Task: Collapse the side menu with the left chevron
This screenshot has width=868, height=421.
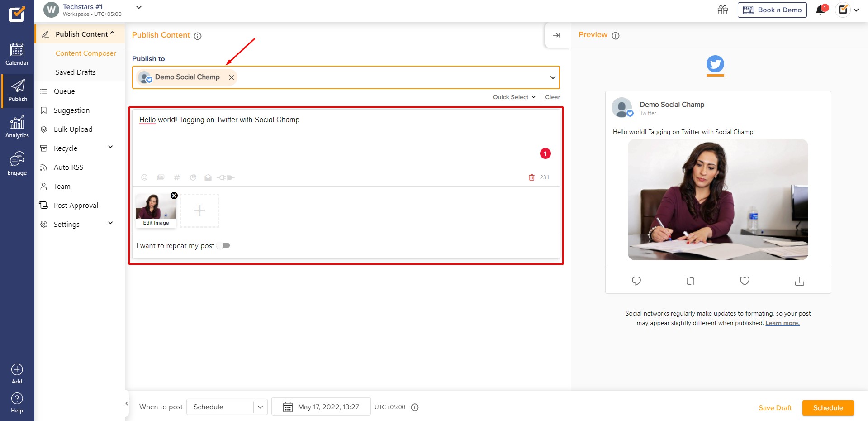Action: [127, 403]
